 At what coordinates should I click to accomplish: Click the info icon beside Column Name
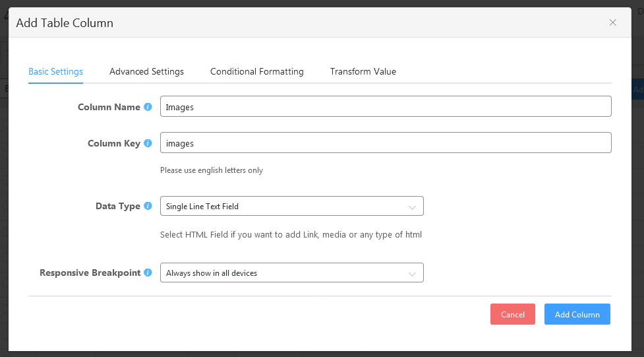pos(148,107)
